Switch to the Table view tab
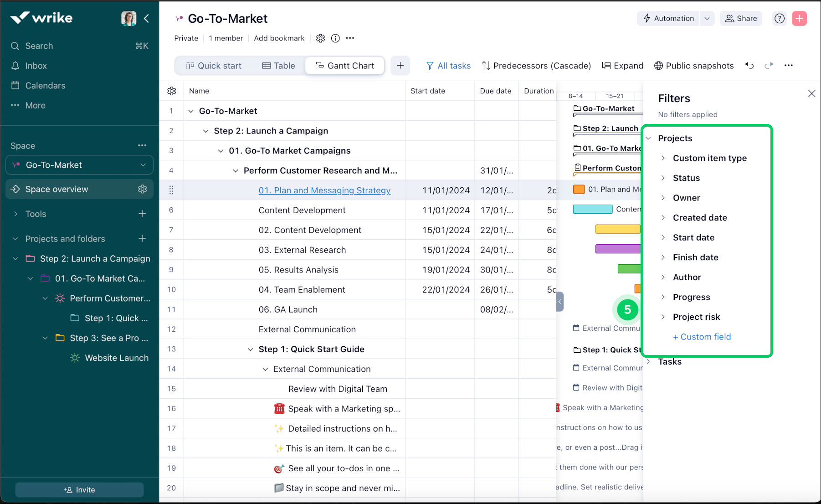 [278, 66]
